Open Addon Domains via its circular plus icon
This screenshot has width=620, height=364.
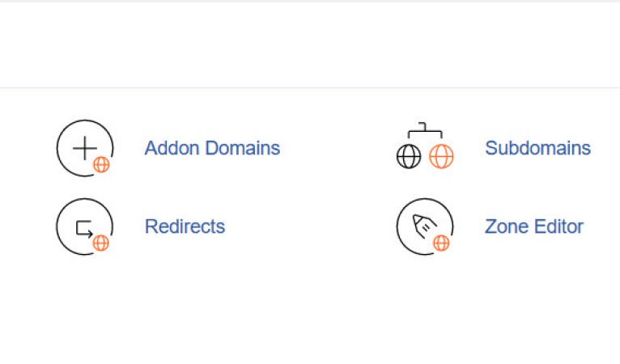point(85,148)
